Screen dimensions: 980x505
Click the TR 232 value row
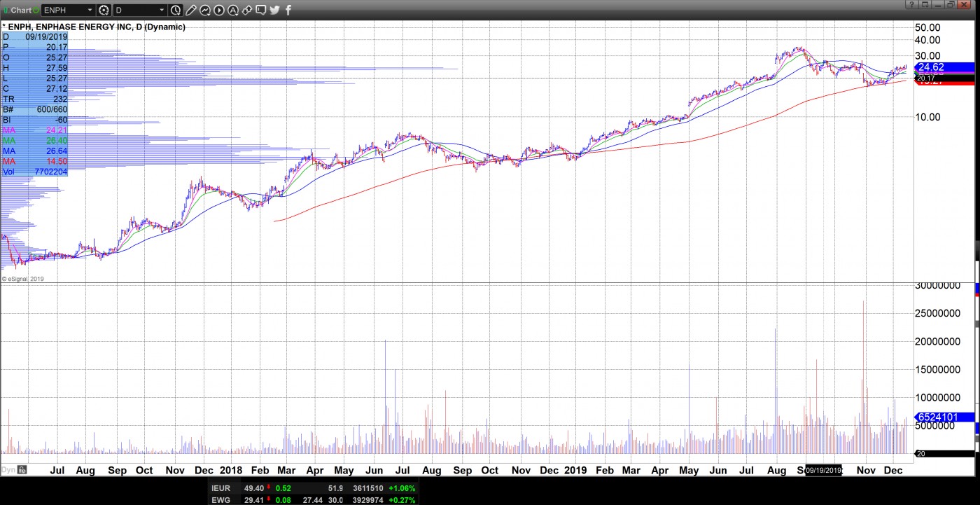(x=35, y=99)
